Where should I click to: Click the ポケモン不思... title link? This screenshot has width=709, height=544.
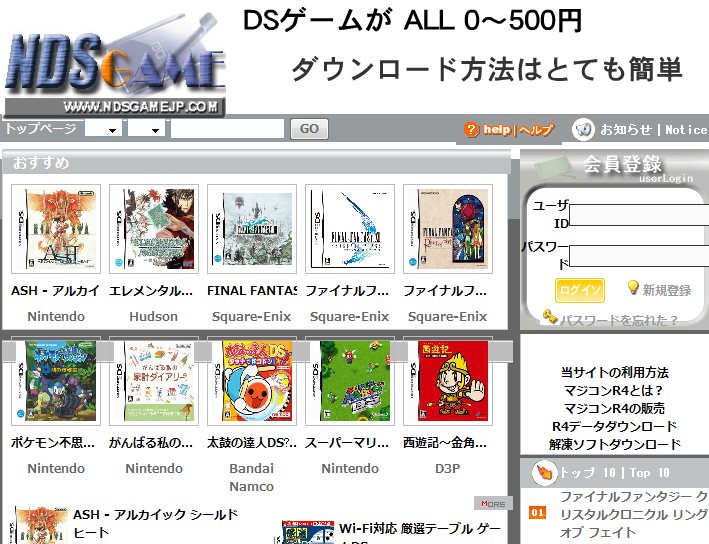(53, 443)
